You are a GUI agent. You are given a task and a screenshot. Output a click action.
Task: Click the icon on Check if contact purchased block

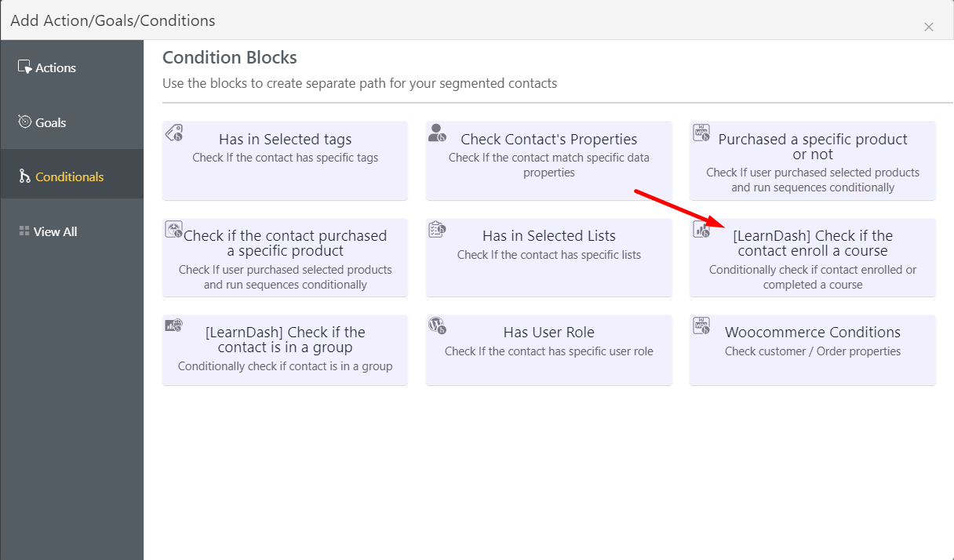174,230
